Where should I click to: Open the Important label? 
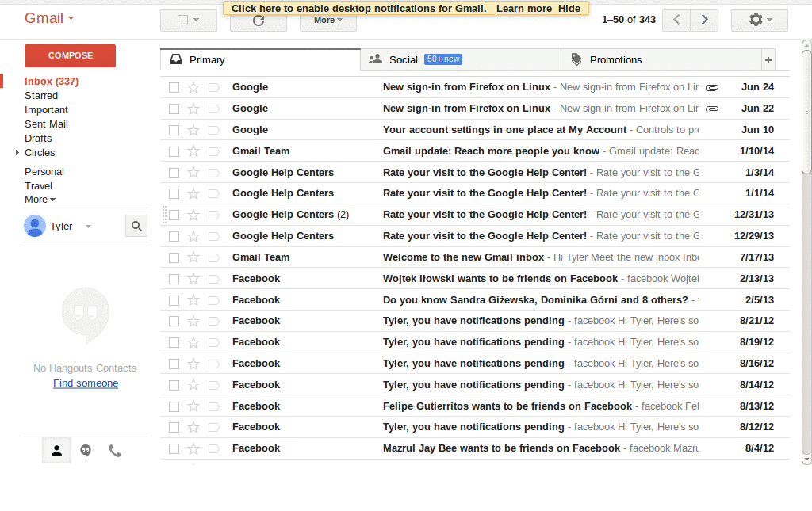tap(46, 110)
